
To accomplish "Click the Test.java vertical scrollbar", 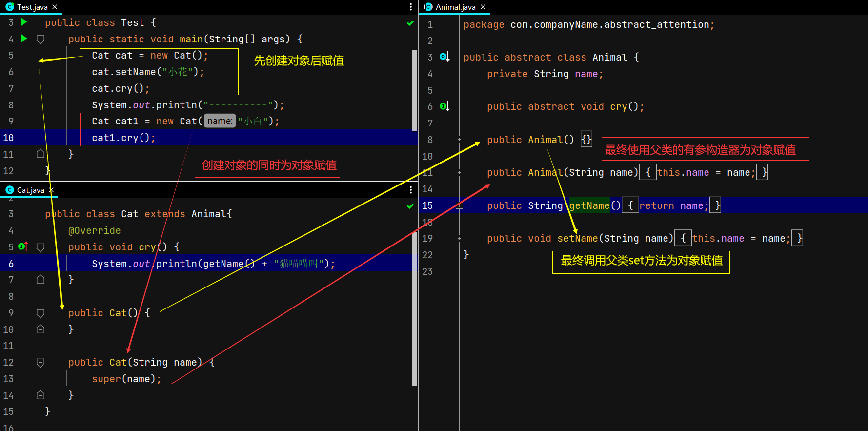I will (x=415, y=90).
